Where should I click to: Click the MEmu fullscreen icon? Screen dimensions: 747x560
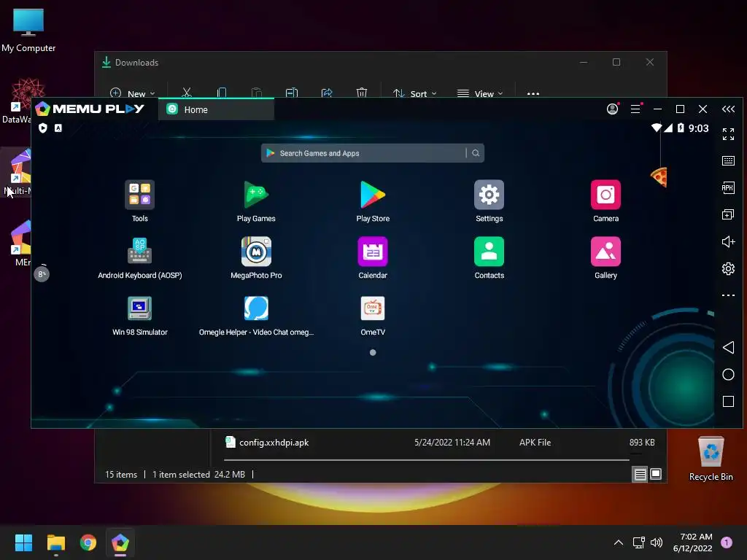point(728,134)
